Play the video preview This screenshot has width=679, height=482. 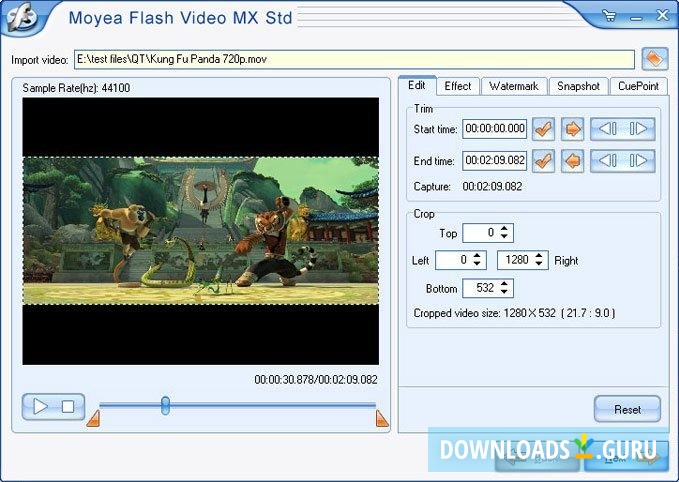[x=40, y=407]
